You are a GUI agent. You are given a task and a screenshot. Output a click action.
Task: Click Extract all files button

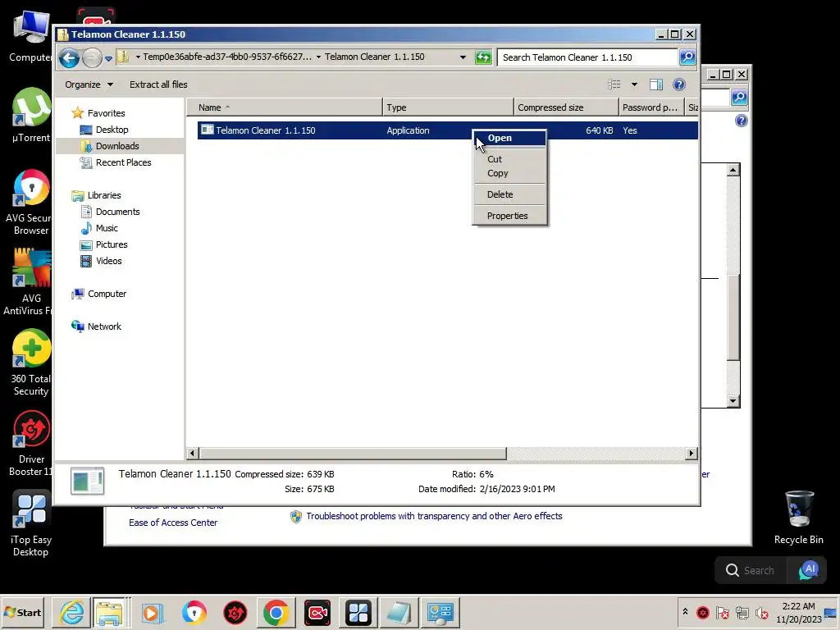(158, 84)
